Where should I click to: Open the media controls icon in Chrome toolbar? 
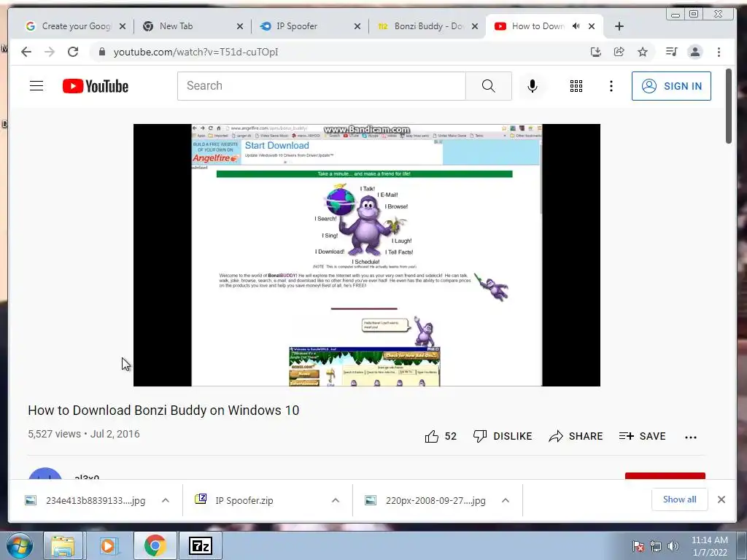(x=671, y=52)
